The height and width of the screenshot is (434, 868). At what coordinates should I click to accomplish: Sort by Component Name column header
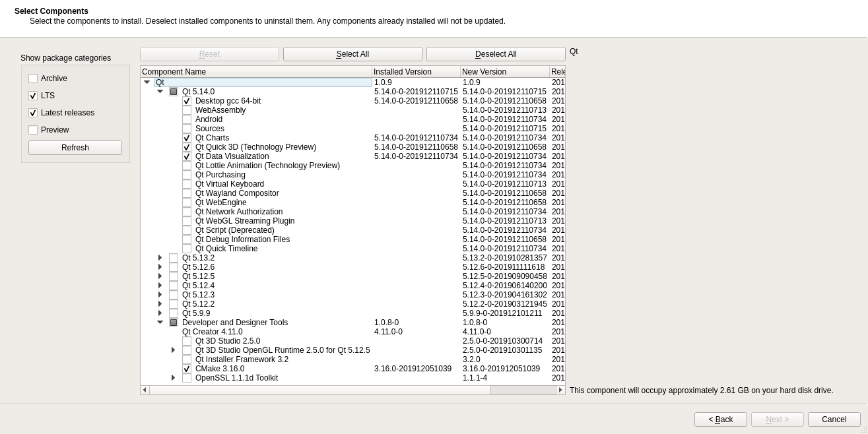(256, 72)
